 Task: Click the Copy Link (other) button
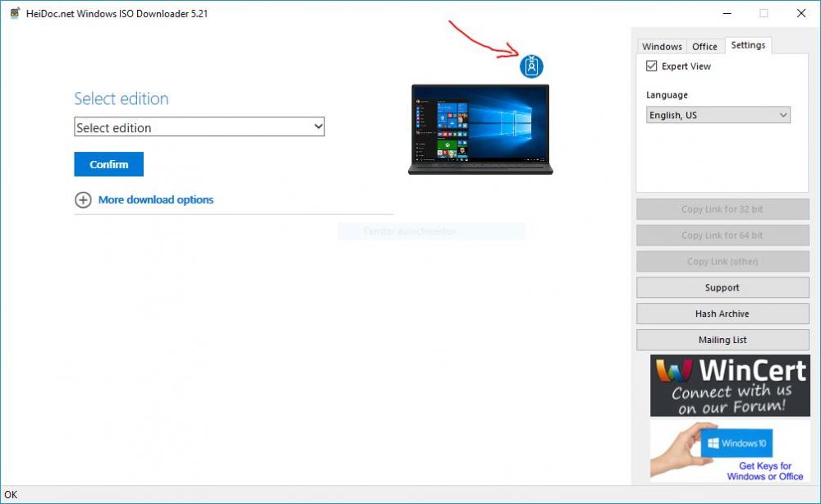click(722, 262)
